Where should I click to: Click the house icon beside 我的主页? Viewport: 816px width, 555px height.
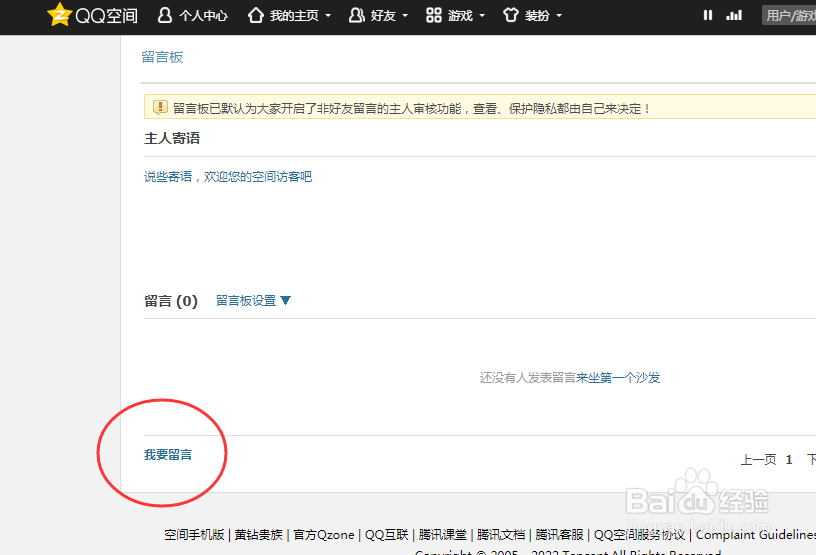pyautogui.click(x=256, y=15)
